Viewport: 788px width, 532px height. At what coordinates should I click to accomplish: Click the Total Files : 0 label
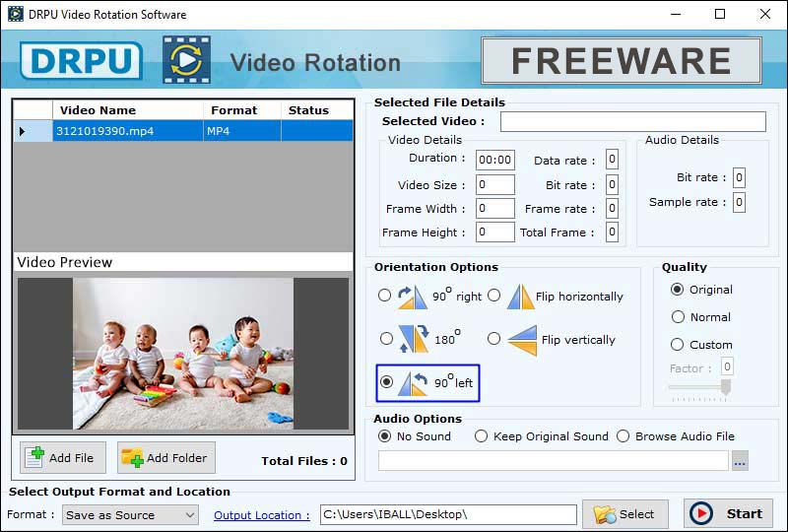click(x=304, y=461)
